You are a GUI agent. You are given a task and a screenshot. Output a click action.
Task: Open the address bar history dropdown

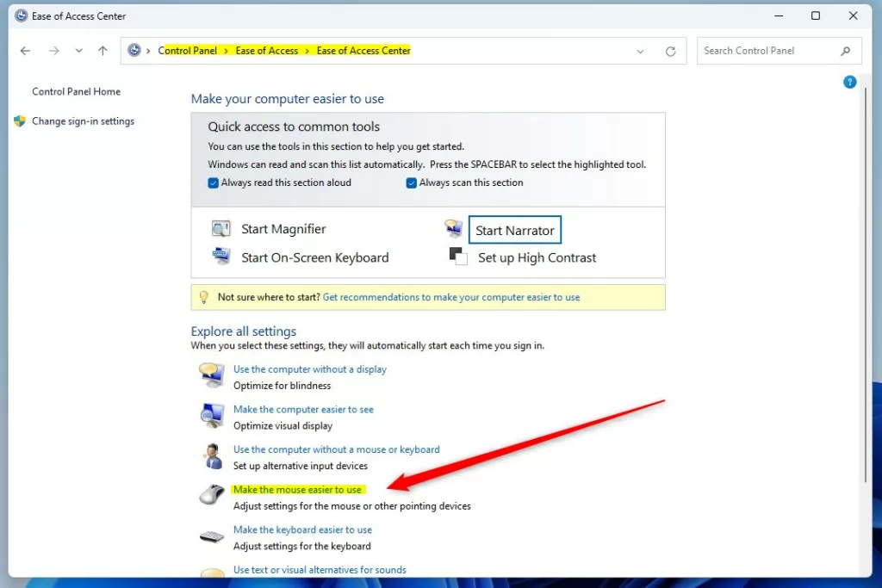(x=640, y=51)
